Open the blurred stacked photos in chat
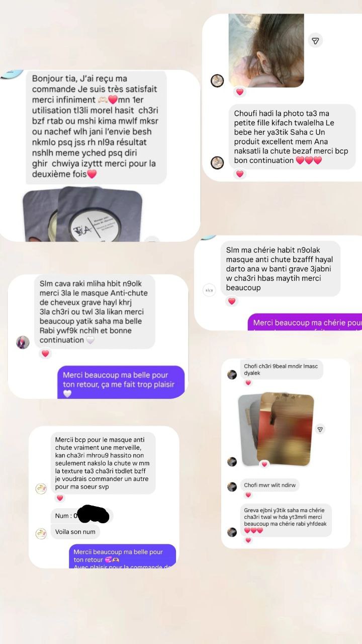This screenshot has width=362, height=644. 276,429
